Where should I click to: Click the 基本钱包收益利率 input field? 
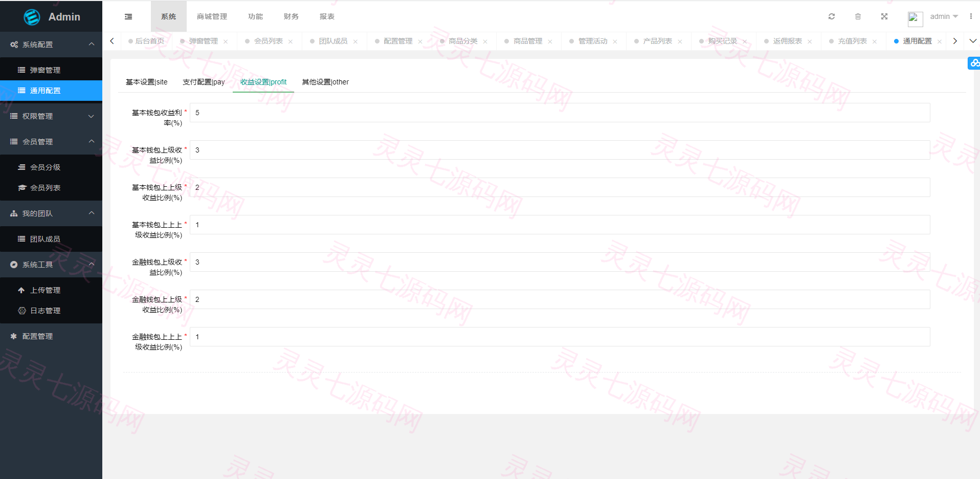click(560, 113)
